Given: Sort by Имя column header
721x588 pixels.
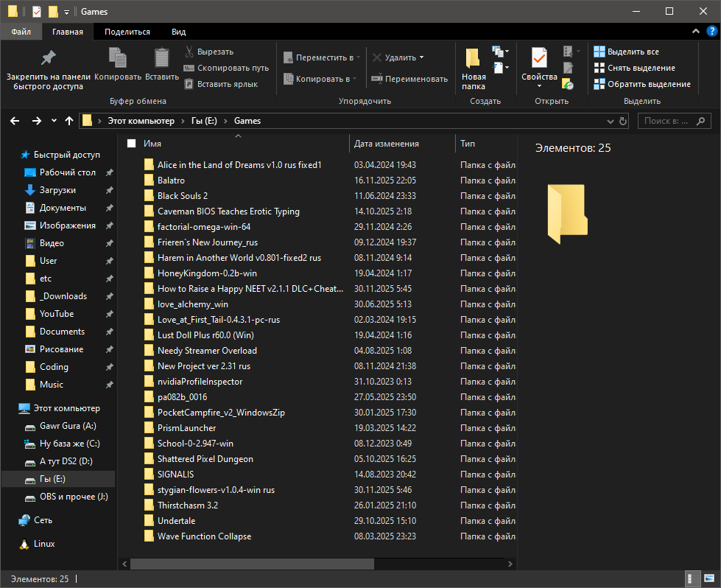Looking at the screenshot, I should pos(152,144).
